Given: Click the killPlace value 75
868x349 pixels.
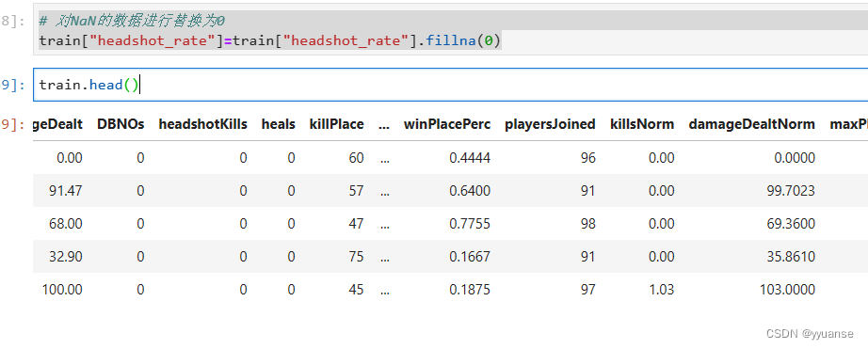Looking at the screenshot, I should pos(357,257).
